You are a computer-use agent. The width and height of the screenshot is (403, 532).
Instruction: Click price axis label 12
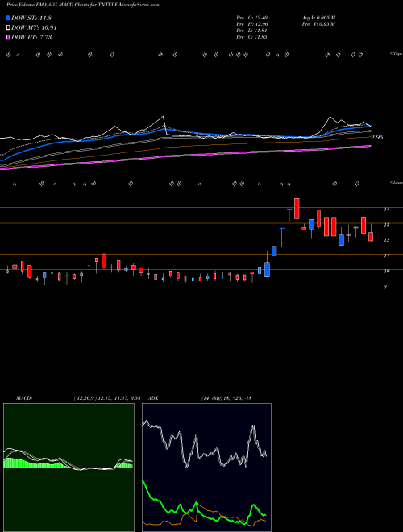386,240
